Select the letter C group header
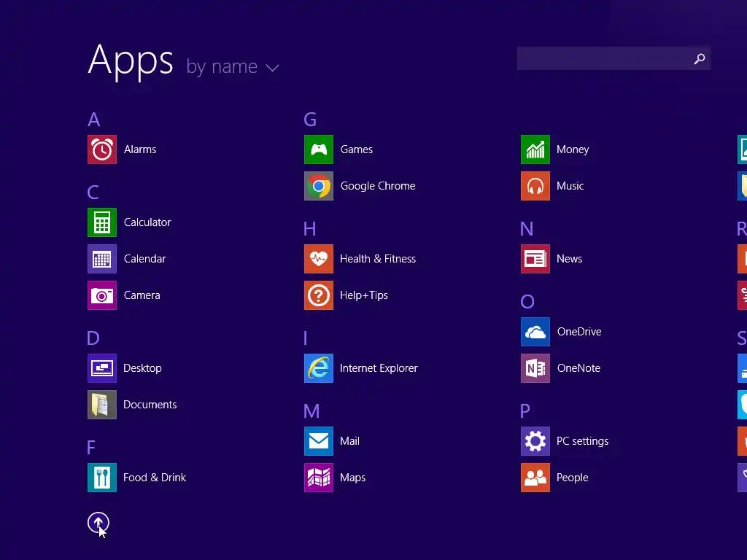The image size is (747, 560). [x=93, y=192]
